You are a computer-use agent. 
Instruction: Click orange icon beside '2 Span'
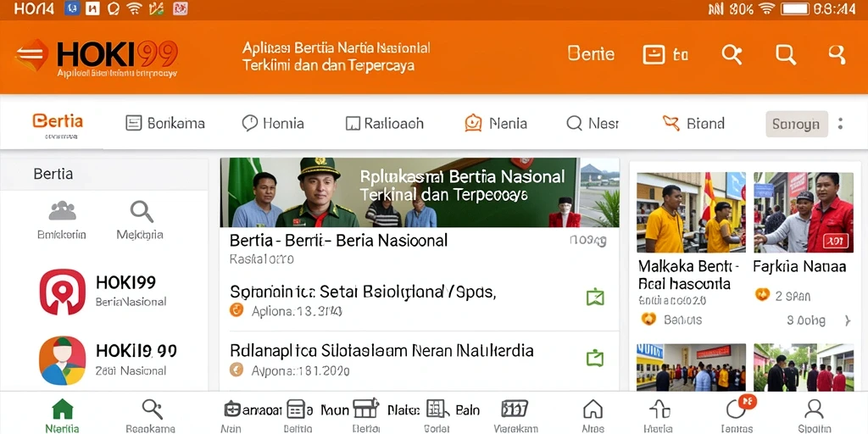[x=762, y=295]
